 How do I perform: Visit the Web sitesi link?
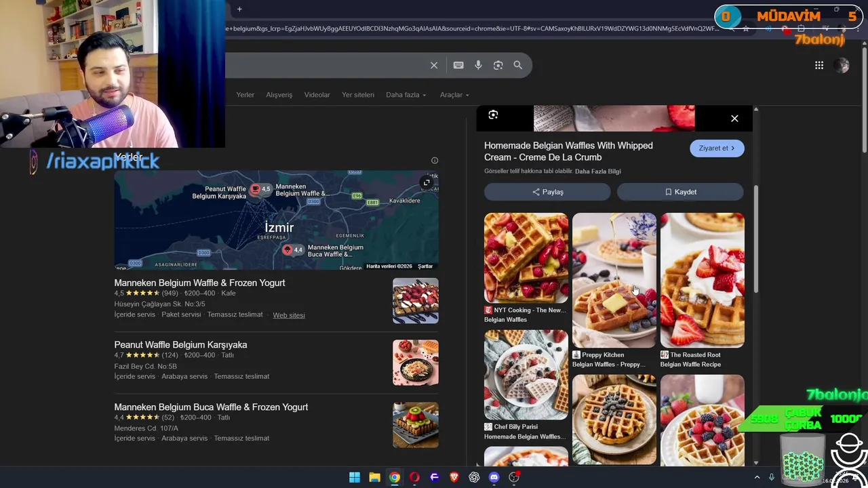(x=289, y=315)
